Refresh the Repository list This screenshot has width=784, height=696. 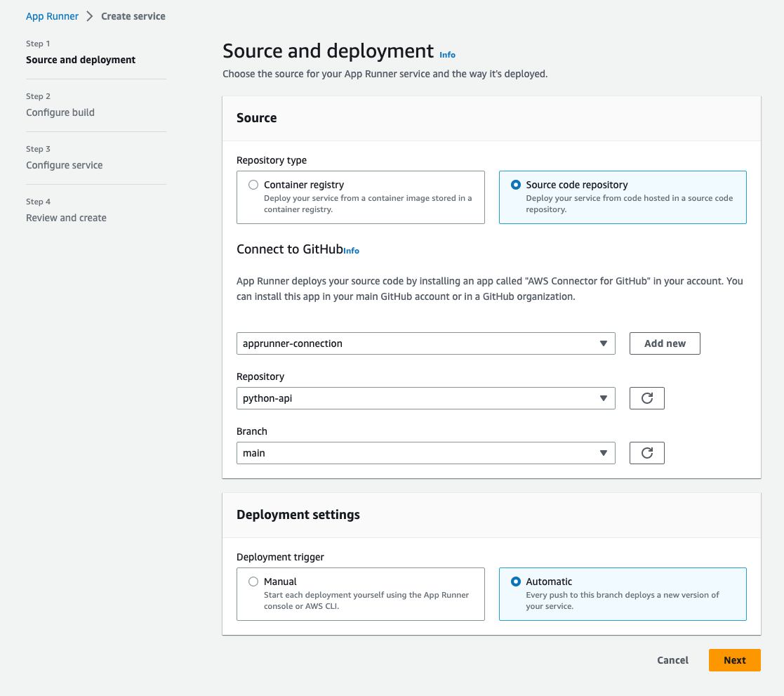[646, 398]
